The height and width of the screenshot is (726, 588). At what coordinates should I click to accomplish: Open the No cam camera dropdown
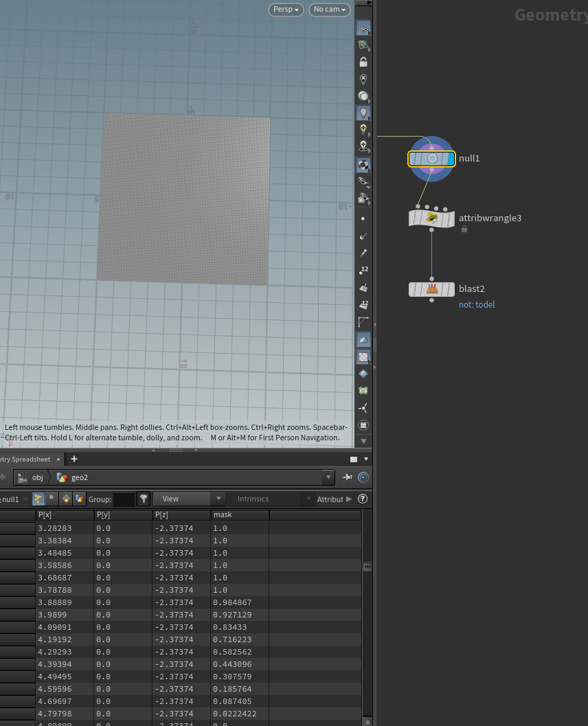329,9
